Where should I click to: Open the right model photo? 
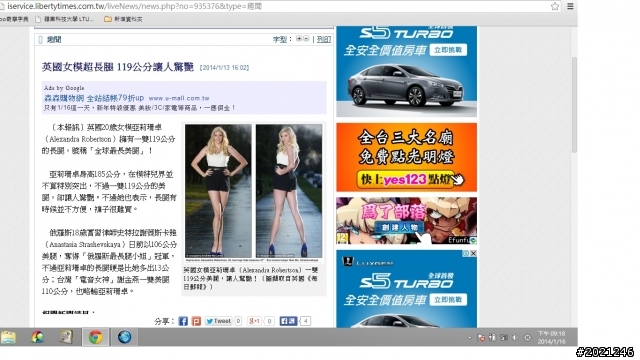[x=289, y=191]
